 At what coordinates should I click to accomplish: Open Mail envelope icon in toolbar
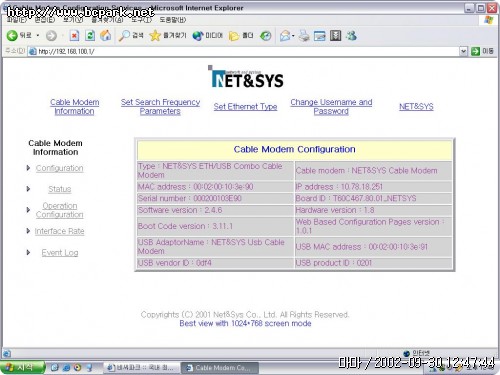click(285, 36)
